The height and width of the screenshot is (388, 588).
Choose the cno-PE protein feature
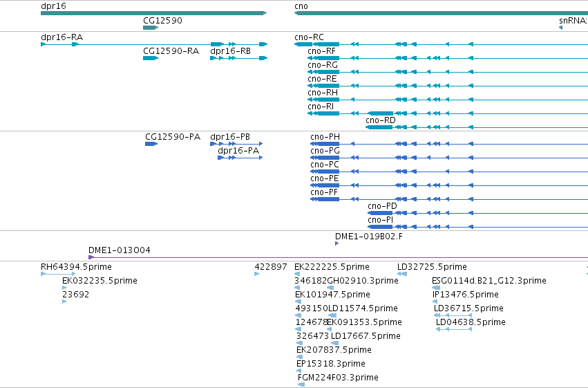(449, 185)
